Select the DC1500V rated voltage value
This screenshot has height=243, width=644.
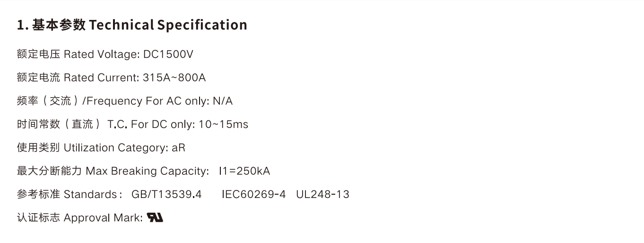click(x=168, y=54)
